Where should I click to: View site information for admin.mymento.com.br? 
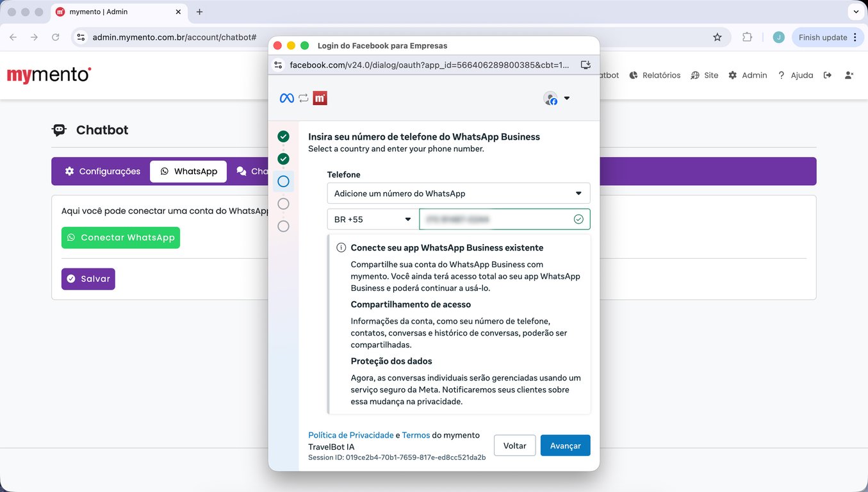point(81,37)
